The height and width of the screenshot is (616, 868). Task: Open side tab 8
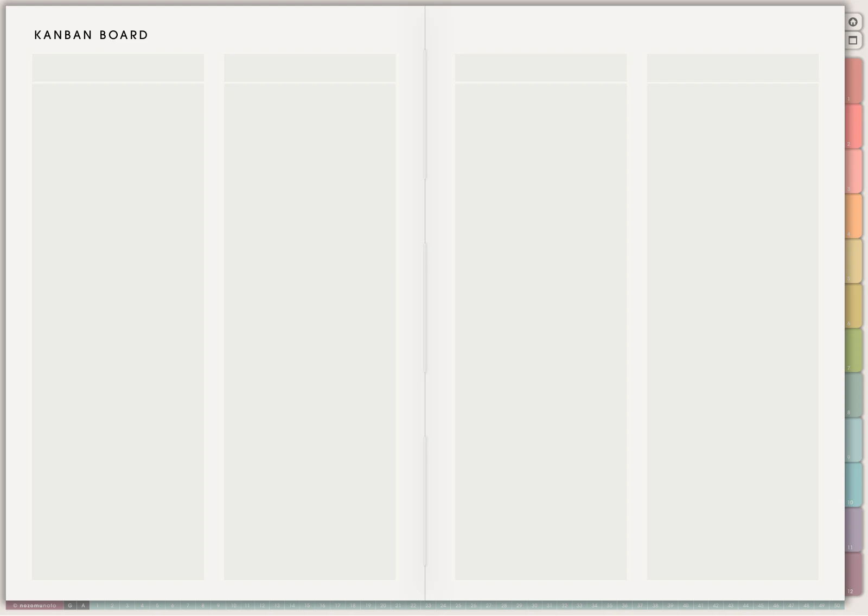pos(853,395)
